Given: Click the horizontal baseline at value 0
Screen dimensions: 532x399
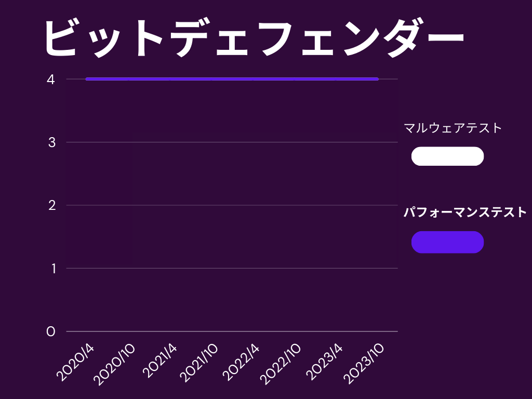Looking at the screenshot, I should (232, 331).
